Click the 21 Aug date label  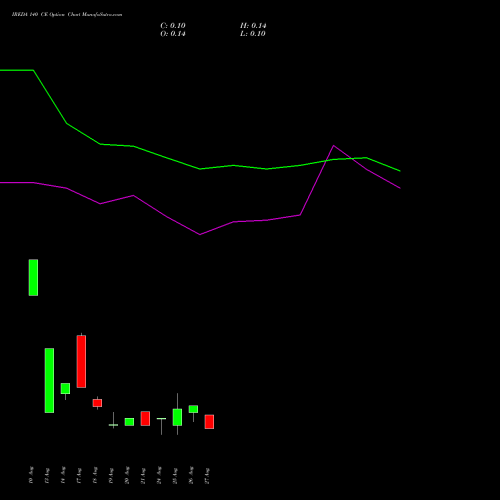tap(143, 475)
